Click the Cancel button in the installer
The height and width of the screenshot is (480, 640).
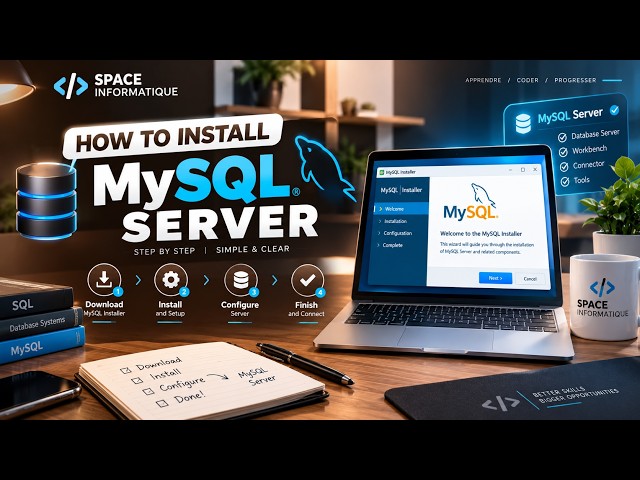pyautogui.click(x=530, y=279)
